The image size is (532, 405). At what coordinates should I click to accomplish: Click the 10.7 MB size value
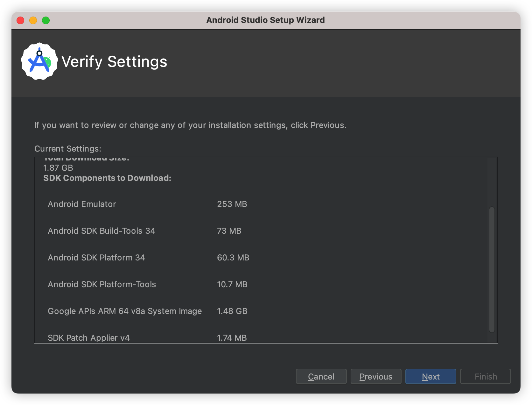coord(232,284)
